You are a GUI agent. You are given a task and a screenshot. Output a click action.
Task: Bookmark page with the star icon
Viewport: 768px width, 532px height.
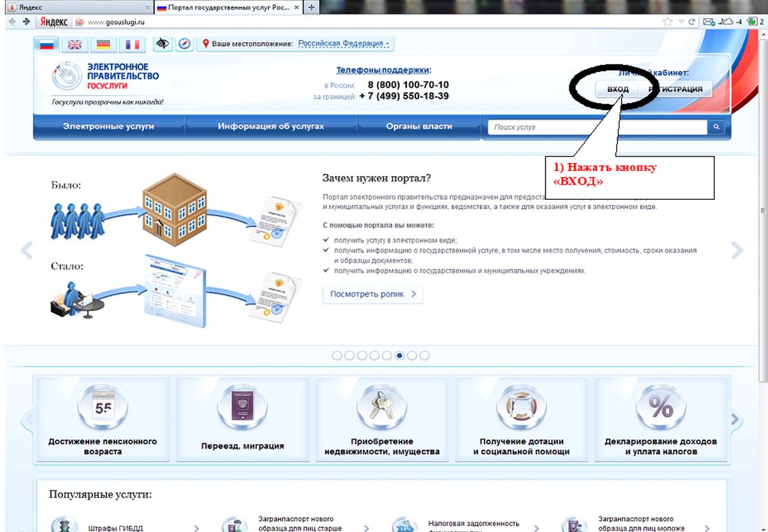tap(668, 22)
